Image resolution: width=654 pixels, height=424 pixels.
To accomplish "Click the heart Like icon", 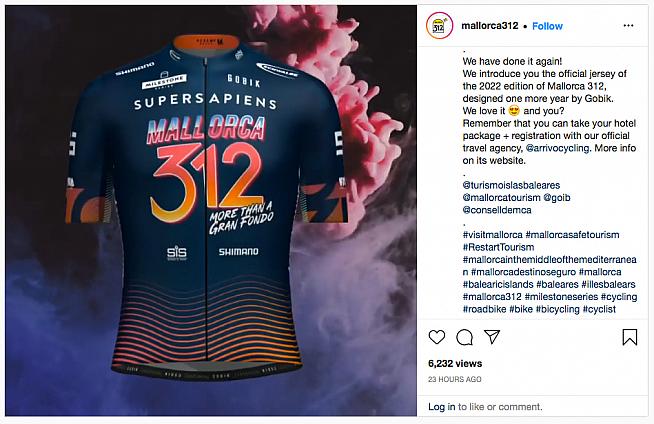I will tap(437, 337).
